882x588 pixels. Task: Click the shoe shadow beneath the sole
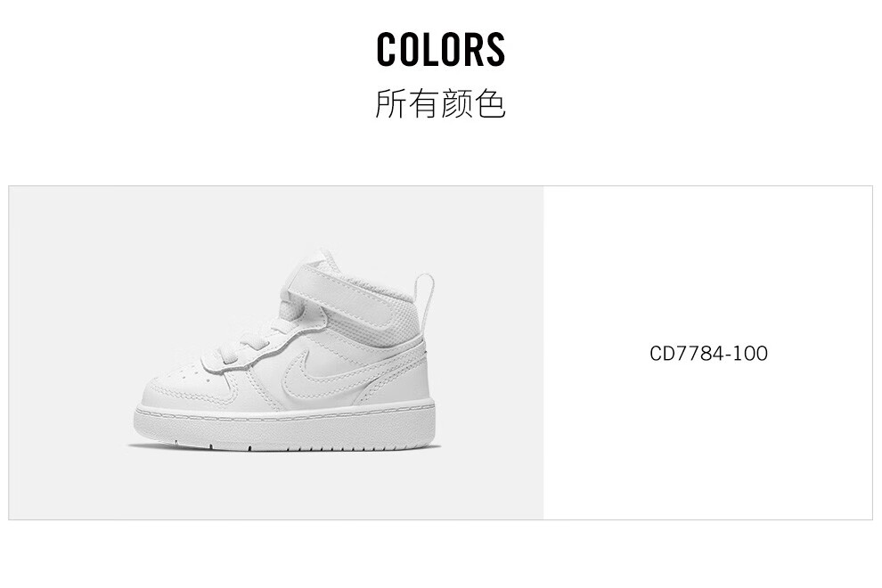pos(284,448)
